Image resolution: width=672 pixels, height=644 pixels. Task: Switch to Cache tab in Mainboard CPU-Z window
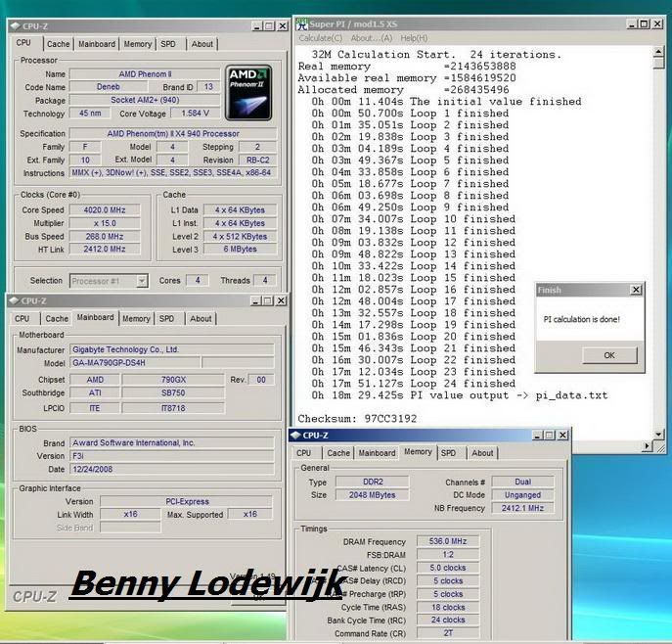point(57,318)
